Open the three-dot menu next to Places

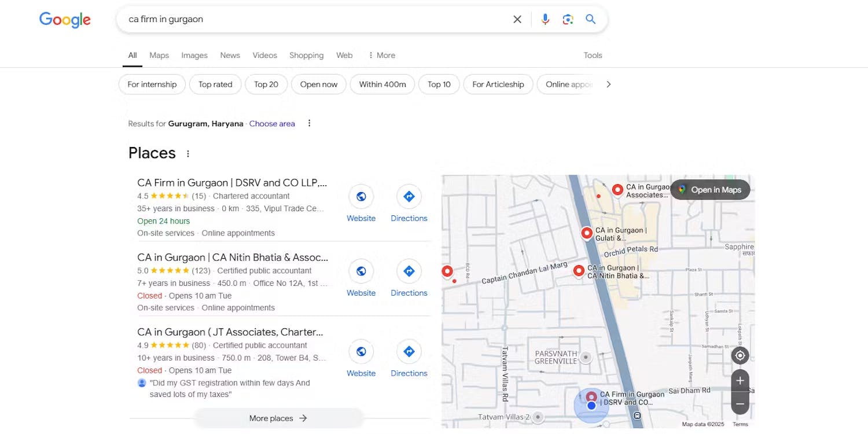(x=187, y=153)
